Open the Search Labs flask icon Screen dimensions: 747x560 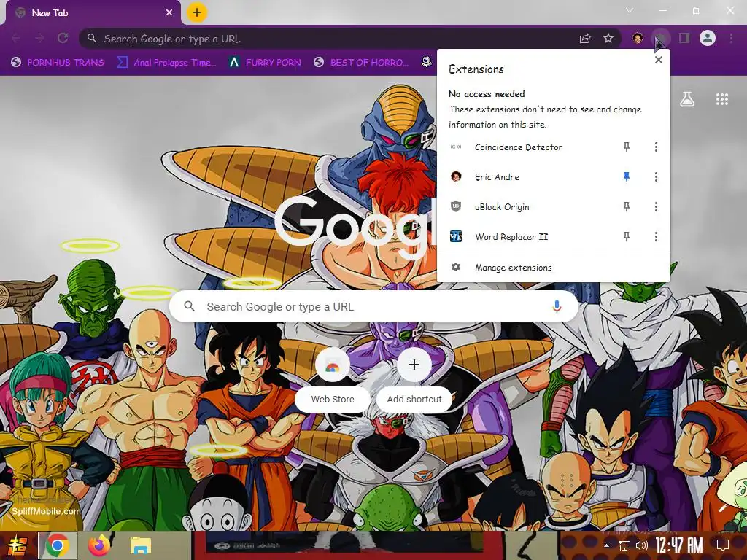(687, 99)
